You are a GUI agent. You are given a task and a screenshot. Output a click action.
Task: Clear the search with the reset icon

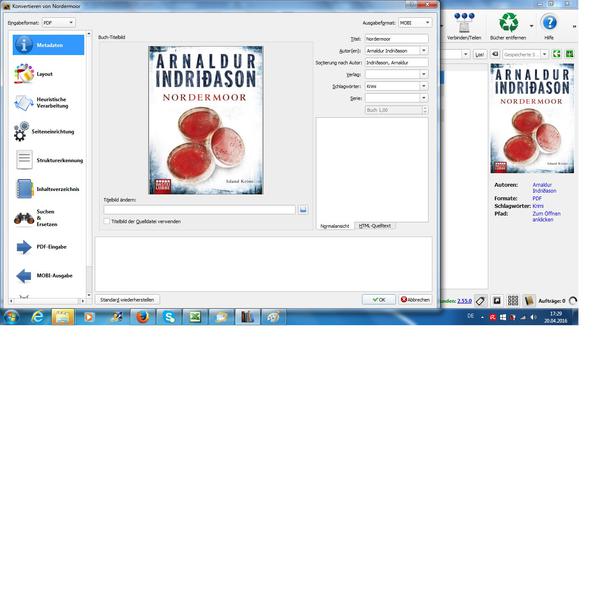pos(495,54)
